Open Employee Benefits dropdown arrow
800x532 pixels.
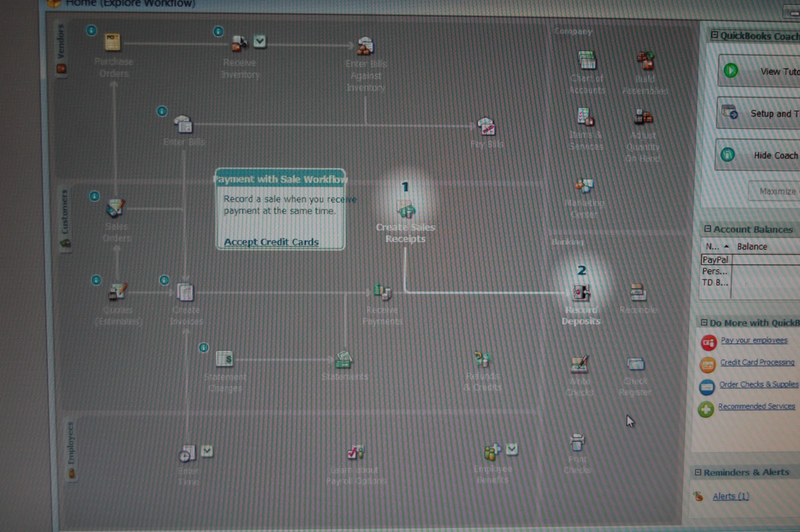pos(511,449)
